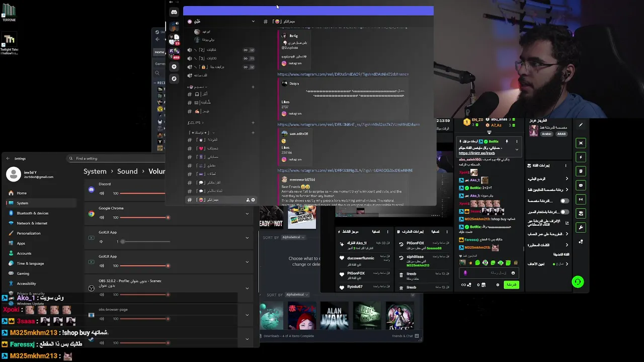The height and width of the screenshot is (362, 644).
Task: Add a server in Discord sidebar
Action: [x=174, y=66]
